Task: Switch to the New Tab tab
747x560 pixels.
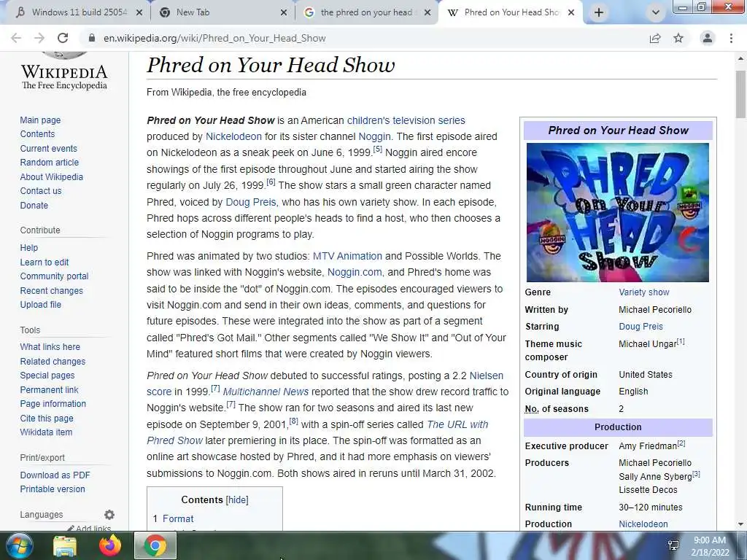Action: click(222, 12)
